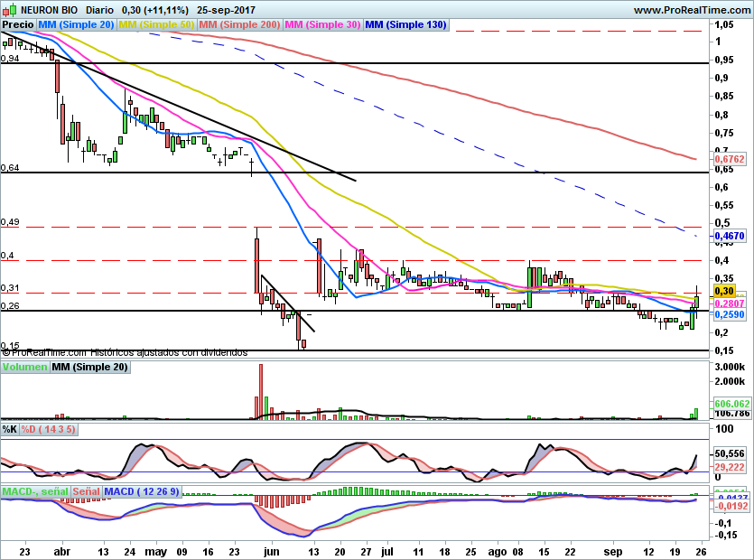Select the 0,4670 value tag on price axis
Viewport: 754px width, 560px height.
click(730, 236)
